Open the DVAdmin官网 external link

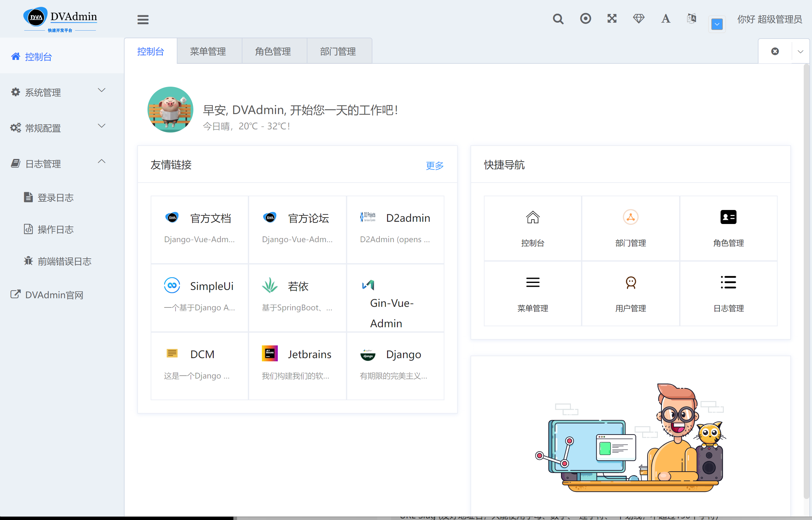[x=62, y=295]
